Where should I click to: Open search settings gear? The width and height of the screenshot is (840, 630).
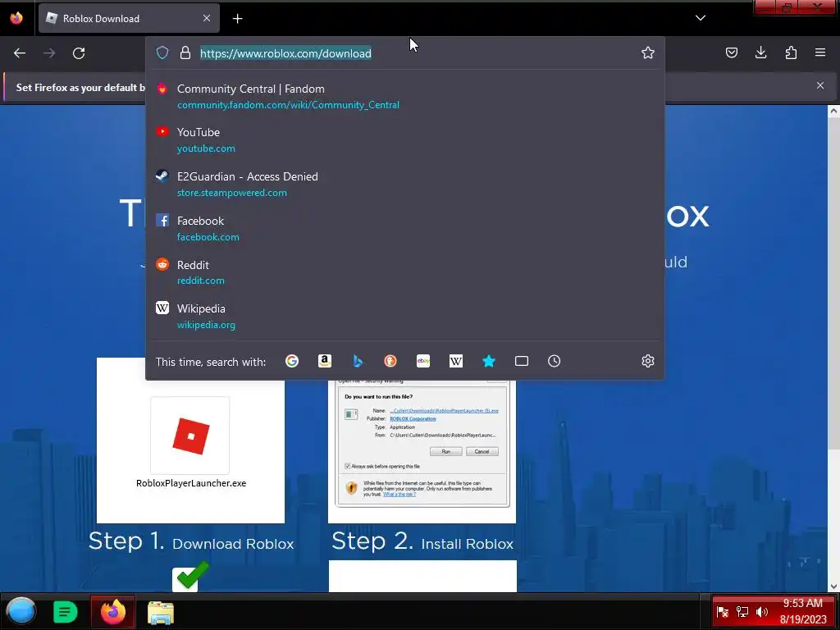(x=648, y=361)
